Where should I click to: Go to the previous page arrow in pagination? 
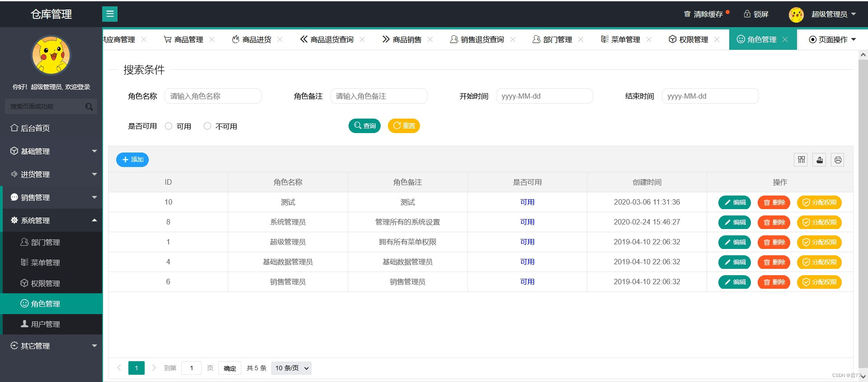pos(119,368)
